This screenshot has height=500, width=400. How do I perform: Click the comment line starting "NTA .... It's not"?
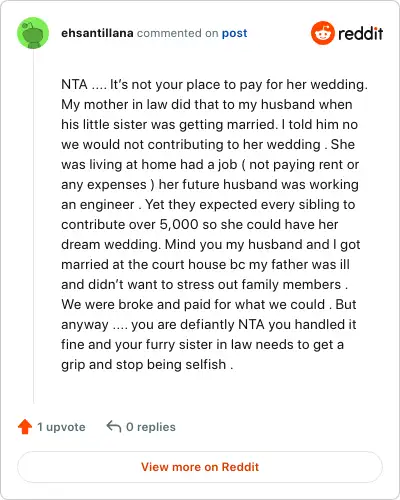point(214,84)
